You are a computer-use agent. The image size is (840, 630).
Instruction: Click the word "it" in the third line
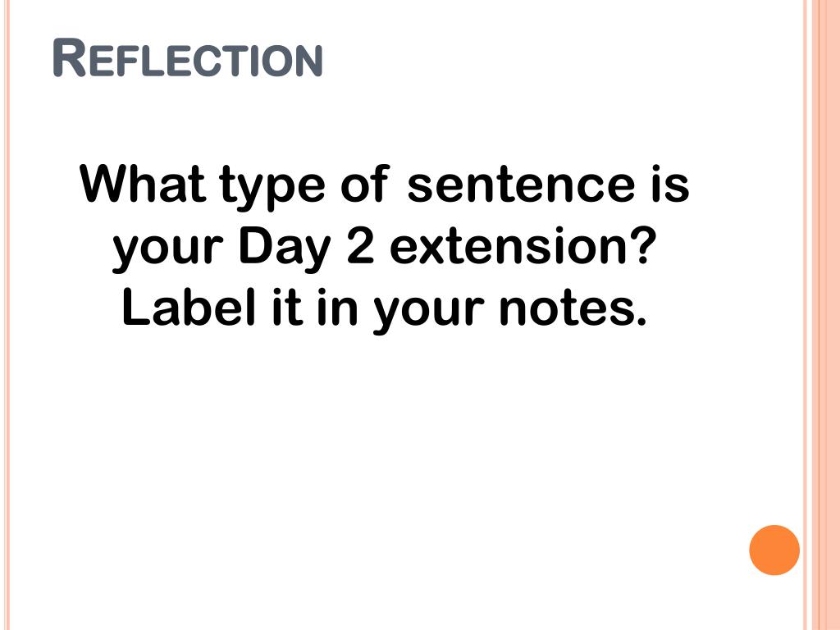click(x=286, y=308)
